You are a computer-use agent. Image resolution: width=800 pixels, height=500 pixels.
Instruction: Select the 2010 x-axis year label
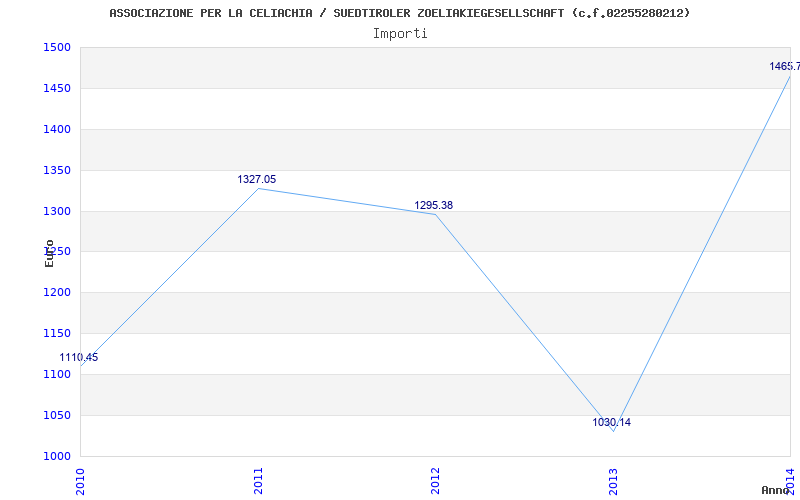[81, 481]
